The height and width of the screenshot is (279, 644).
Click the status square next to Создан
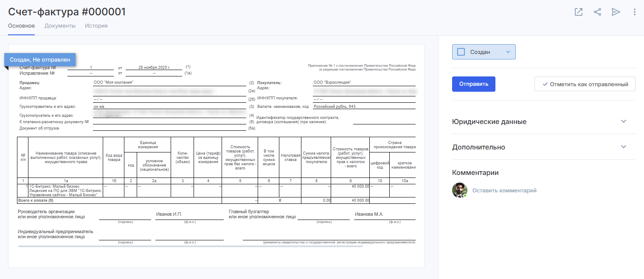[x=461, y=52]
